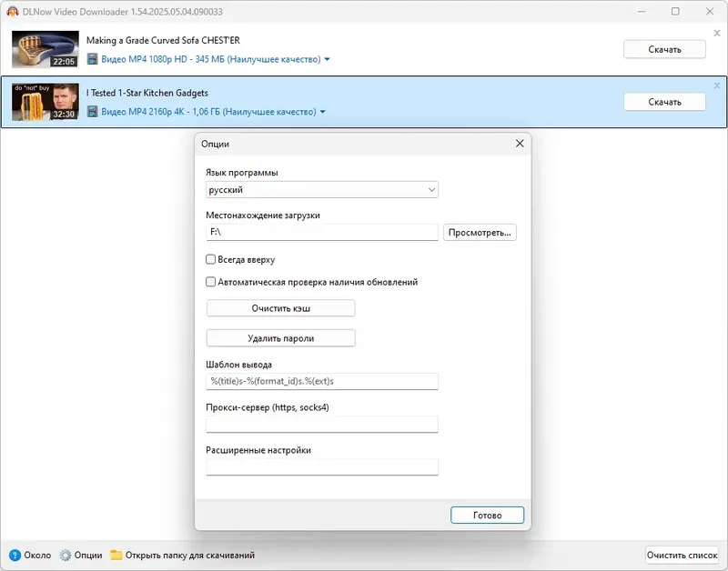
Task: Click the download location field showing F:\
Action: click(x=322, y=233)
